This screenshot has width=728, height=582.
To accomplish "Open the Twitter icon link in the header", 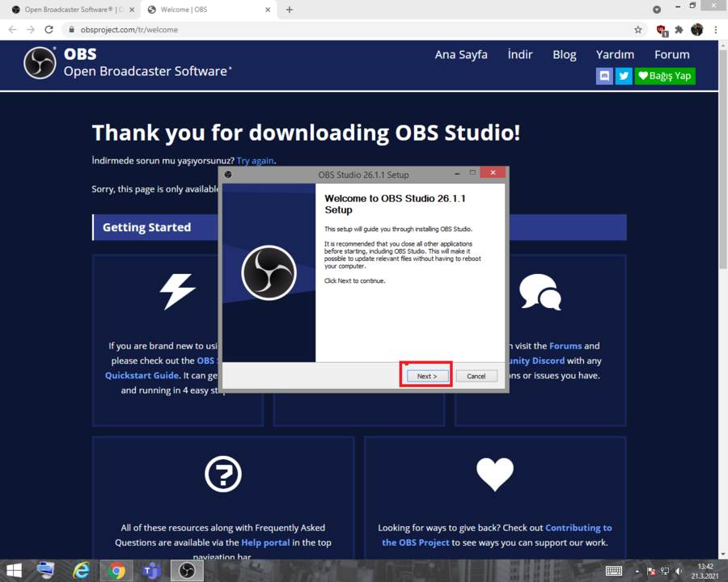I will pyautogui.click(x=624, y=76).
